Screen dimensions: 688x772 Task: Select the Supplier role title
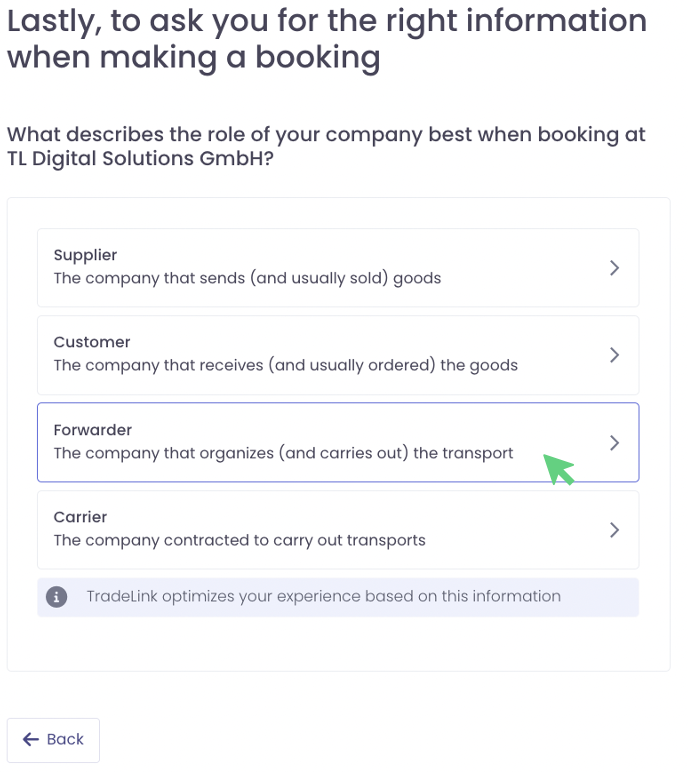85,255
